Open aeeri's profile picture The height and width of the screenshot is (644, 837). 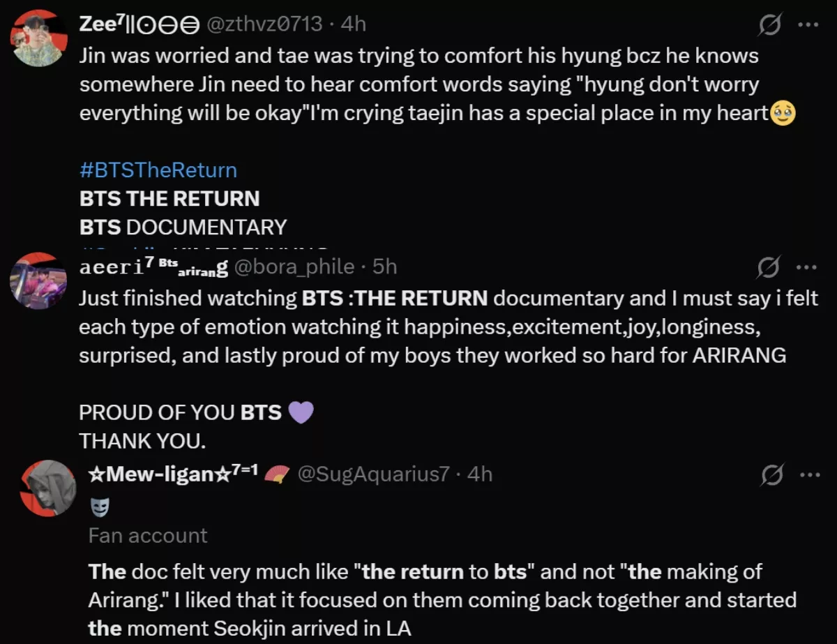[x=38, y=280]
